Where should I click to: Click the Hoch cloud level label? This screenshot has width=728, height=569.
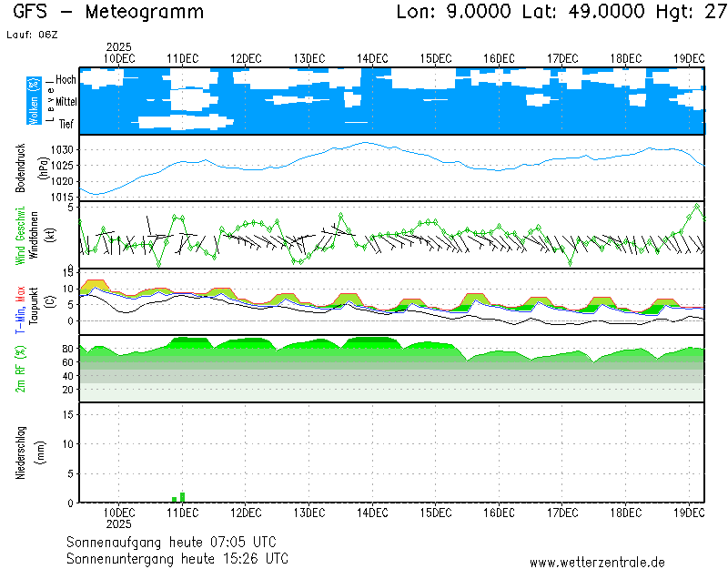click(66, 80)
